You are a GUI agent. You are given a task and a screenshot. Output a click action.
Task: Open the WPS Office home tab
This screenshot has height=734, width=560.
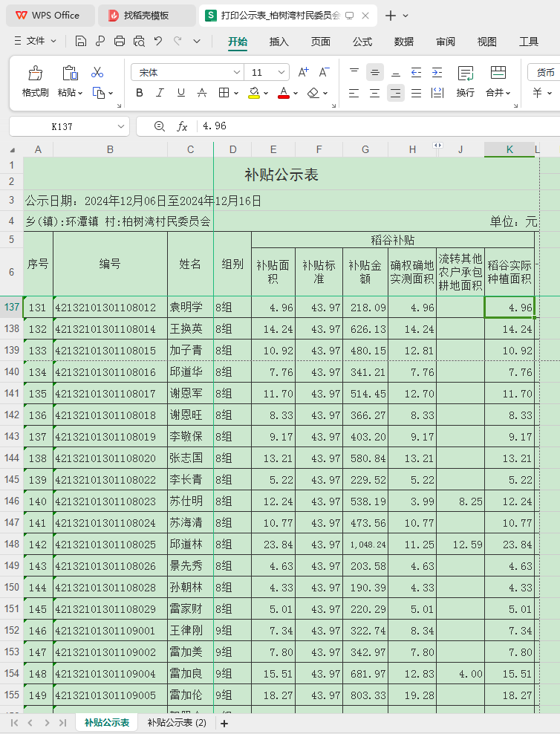click(51, 16)
